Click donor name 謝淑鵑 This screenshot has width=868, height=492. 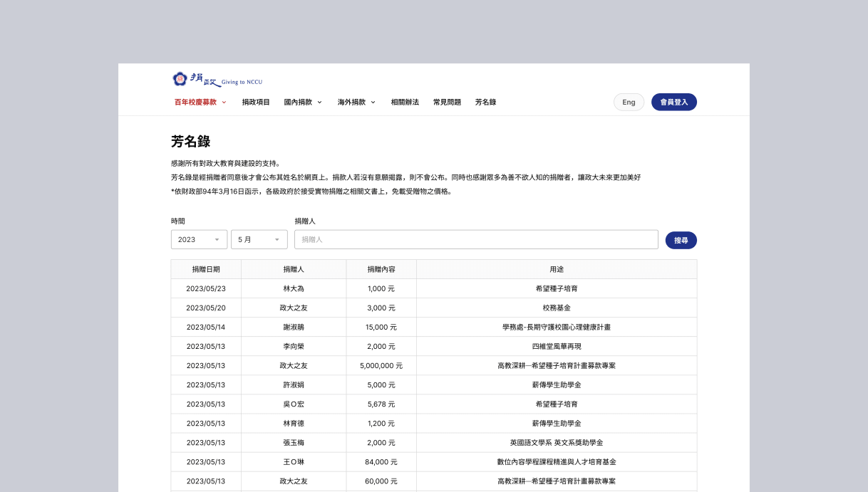(294, 327)
